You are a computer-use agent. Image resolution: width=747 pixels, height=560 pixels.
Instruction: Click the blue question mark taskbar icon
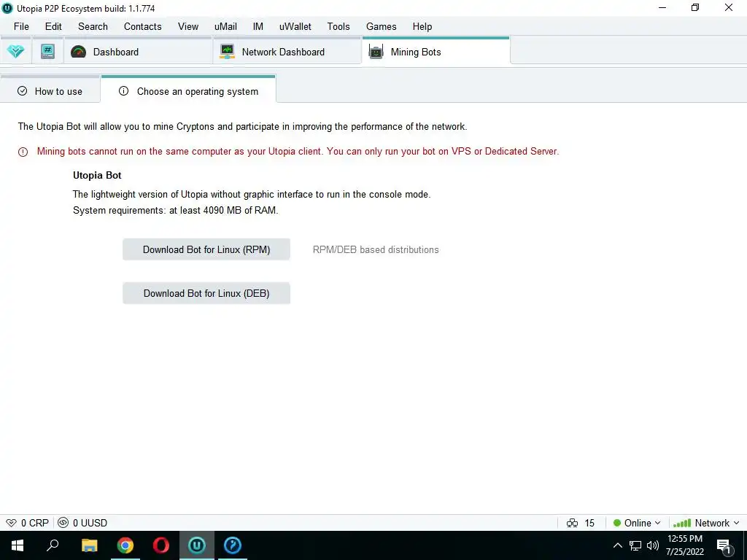233,545
